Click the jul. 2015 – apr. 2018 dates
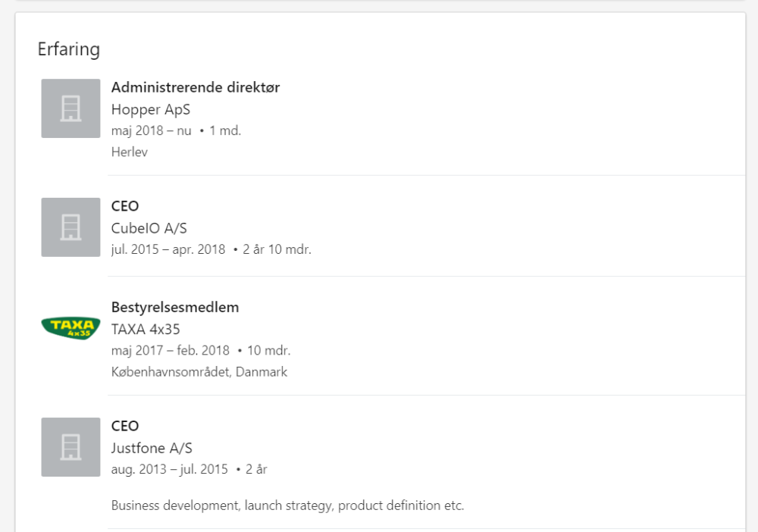758x532 pixels. tap(168, 249)
